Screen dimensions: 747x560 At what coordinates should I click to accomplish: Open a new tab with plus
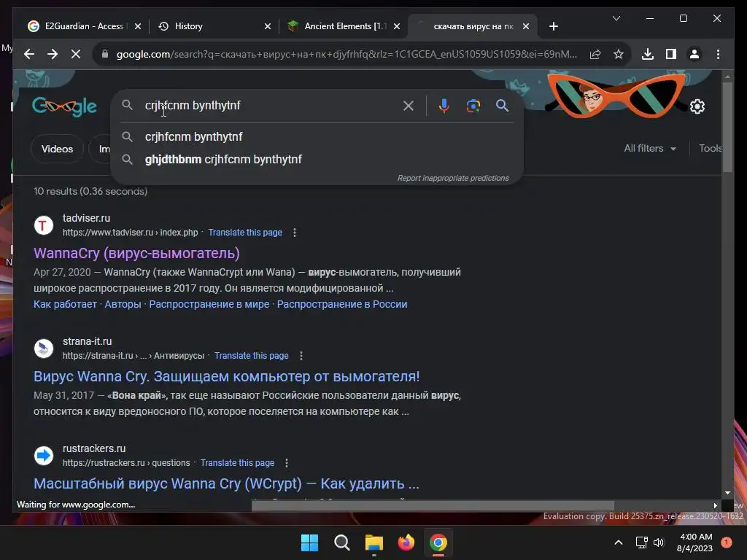coord(554,26)
